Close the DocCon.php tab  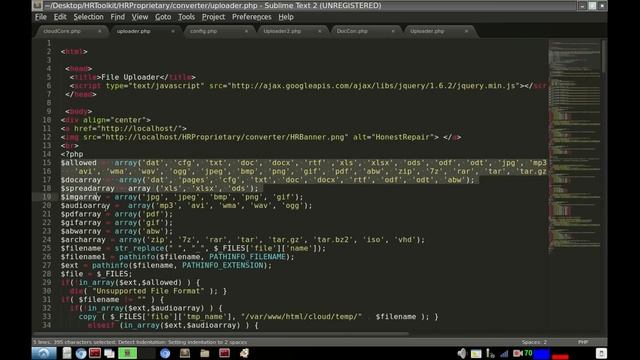pos(393,31)
